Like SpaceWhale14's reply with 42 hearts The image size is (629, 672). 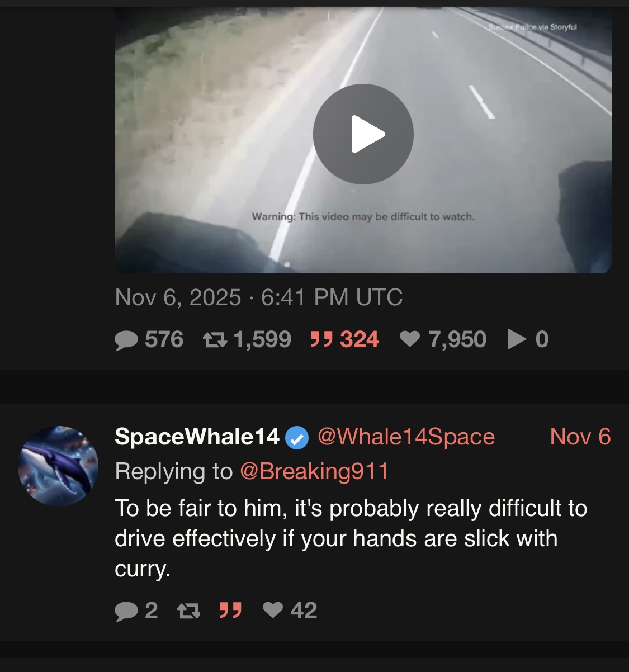click(273, 610)
